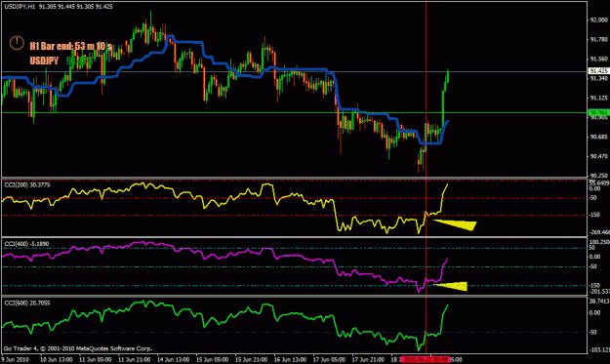Click the yellow arrow in the CCI(200) panel

(x=456, y=224)
